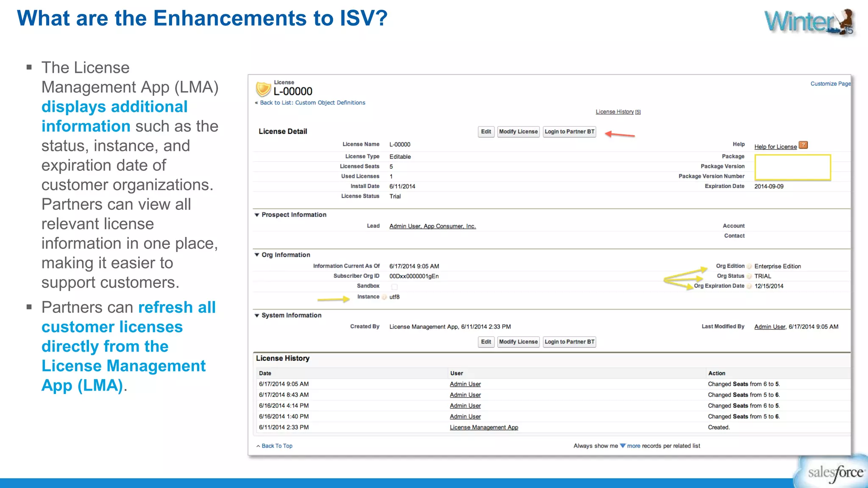868x488 pixels.
Task: Click the top Login to Partner BT button
Action: (569, 132)
